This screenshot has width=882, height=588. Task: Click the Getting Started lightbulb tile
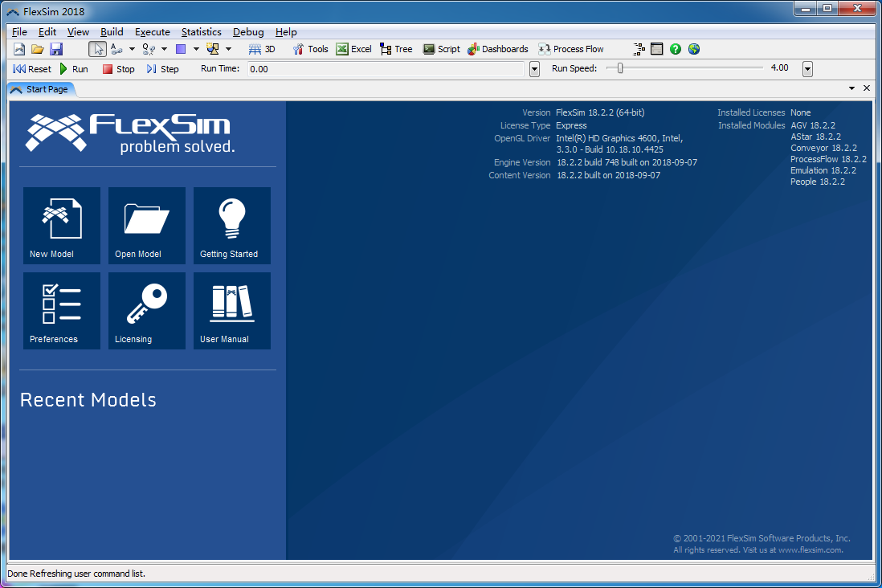point(232,226)
